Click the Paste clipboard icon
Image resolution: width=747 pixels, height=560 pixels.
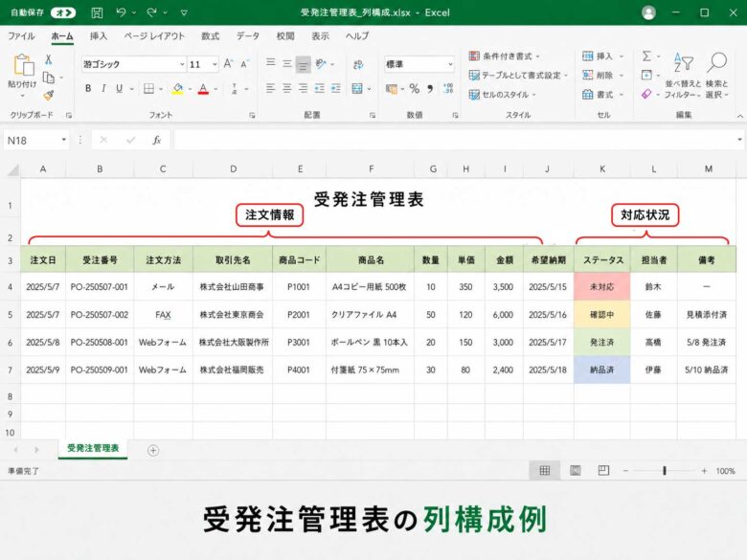[23, 65]
